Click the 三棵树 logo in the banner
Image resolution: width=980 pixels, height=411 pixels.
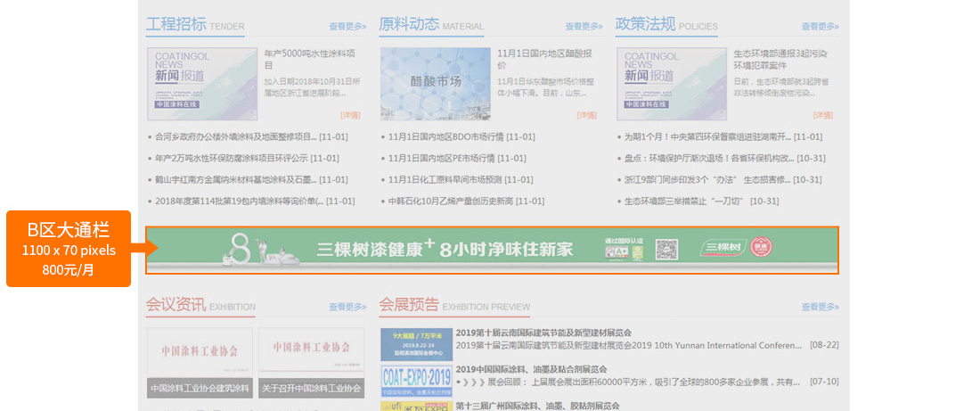pyautogui.click(x=723, y=249)
